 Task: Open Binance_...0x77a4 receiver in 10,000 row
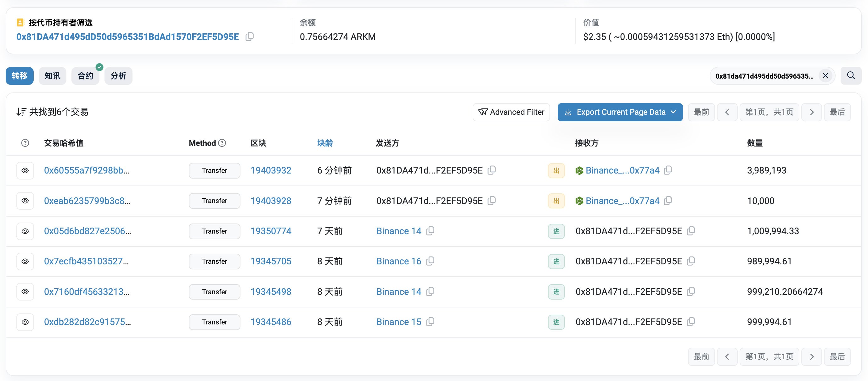622,201
